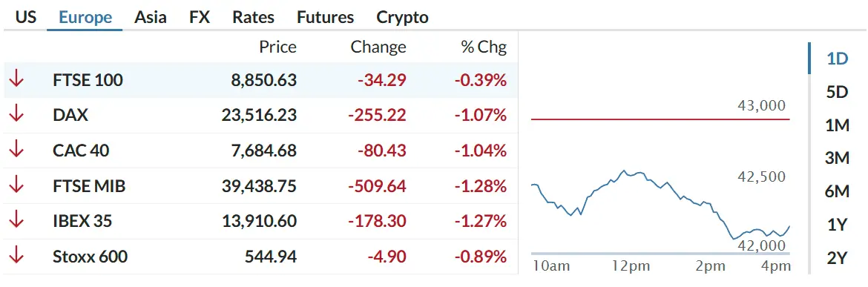
Task: Click the red arrow beside FTSE MIB
Action: click(x=16, y=186)
